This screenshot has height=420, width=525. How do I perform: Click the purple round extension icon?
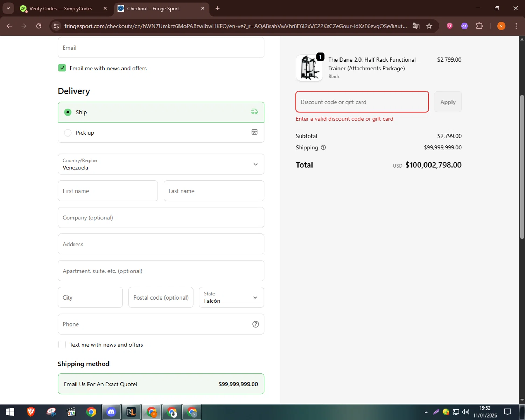[x=464, y=26]
